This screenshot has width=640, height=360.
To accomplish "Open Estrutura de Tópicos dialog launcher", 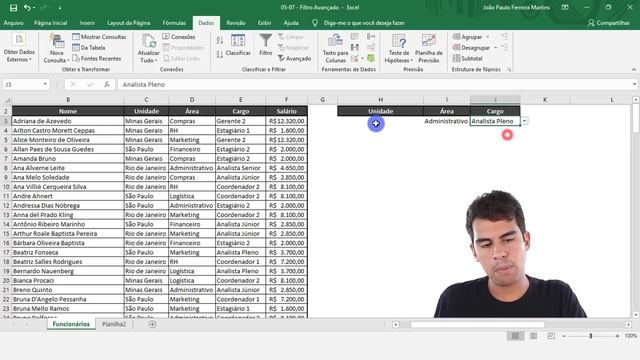I will (509, 70).
